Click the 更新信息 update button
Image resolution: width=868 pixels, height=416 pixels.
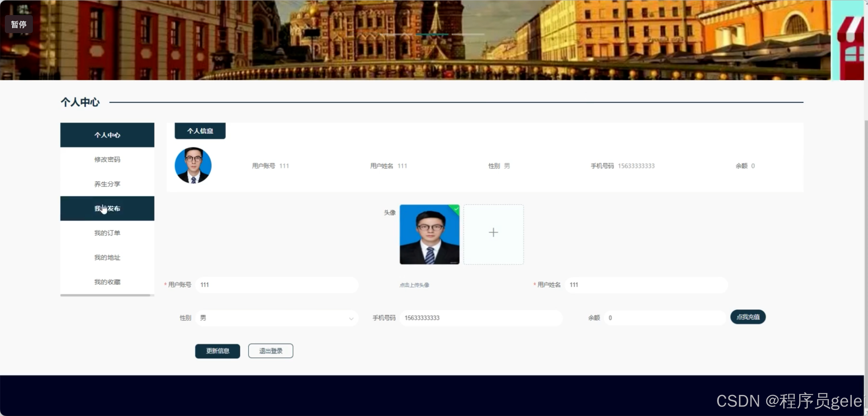(217, 351)
